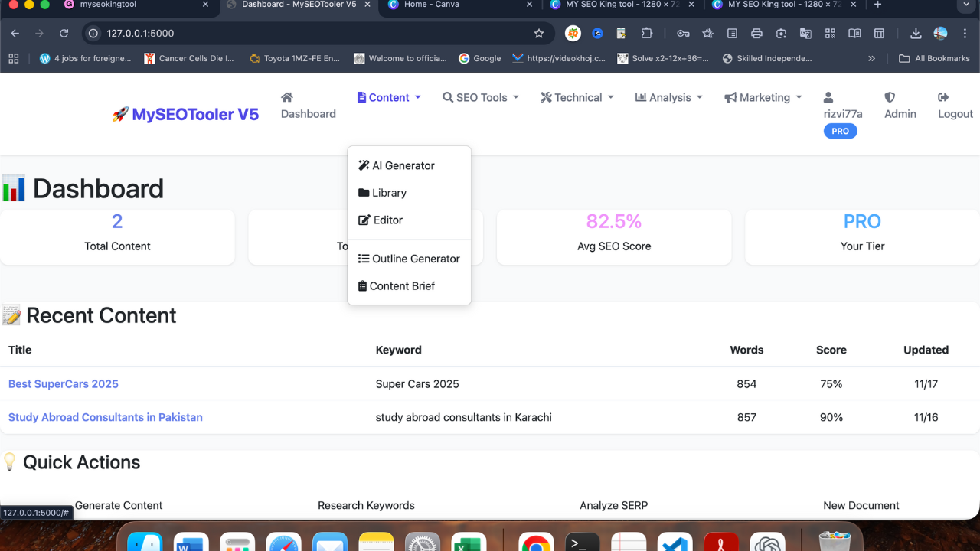Expand the Marketing menu
This screenshot has height=551, width=980.
click(763, 97)
